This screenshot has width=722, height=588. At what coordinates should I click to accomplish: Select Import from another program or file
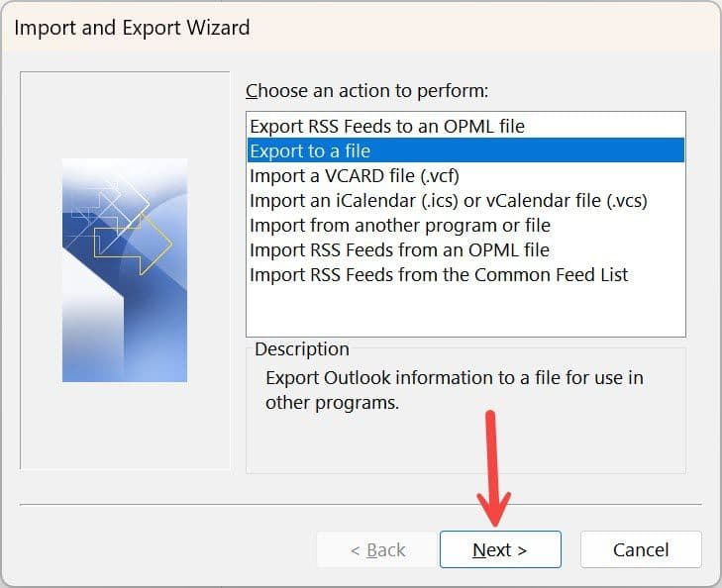point(399,225)
